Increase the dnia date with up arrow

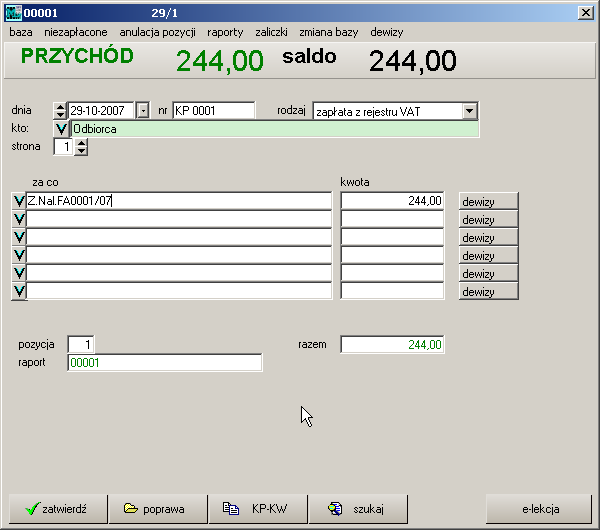[60, 107]
